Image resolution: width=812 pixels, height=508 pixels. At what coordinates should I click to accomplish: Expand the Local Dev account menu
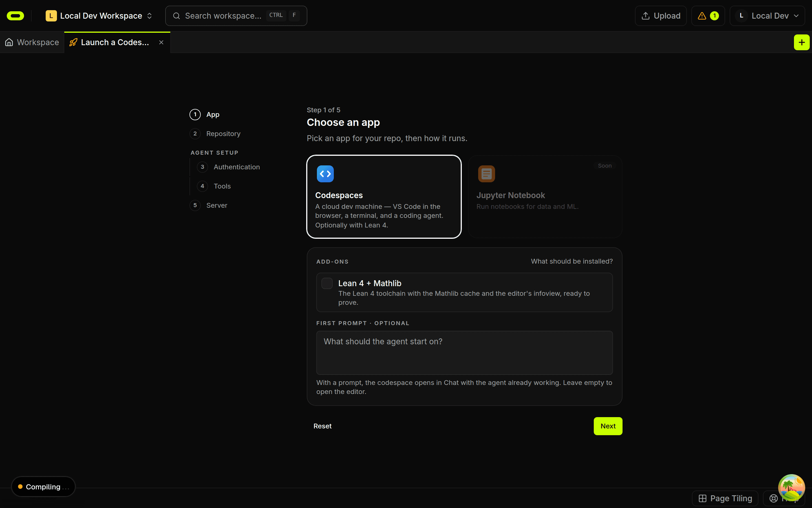pyautogui.click(x=767, y=16)
